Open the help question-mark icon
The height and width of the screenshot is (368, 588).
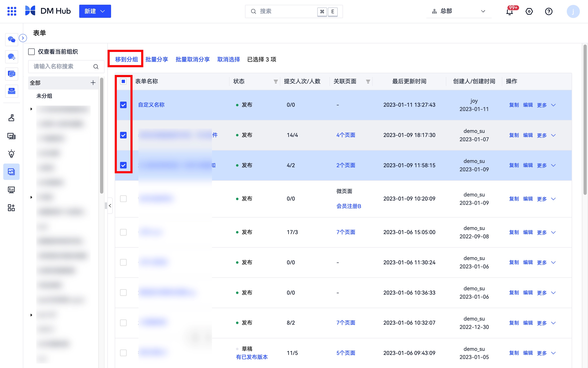(549, 11)
